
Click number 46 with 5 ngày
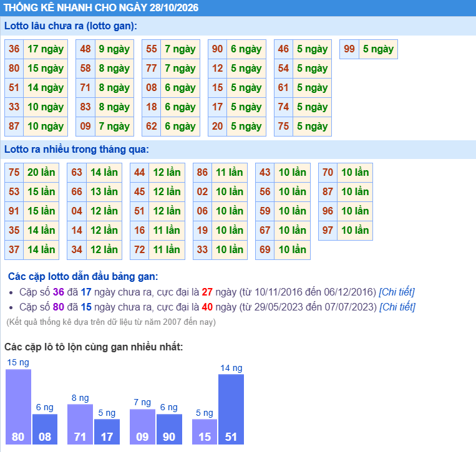coord(283,49)
